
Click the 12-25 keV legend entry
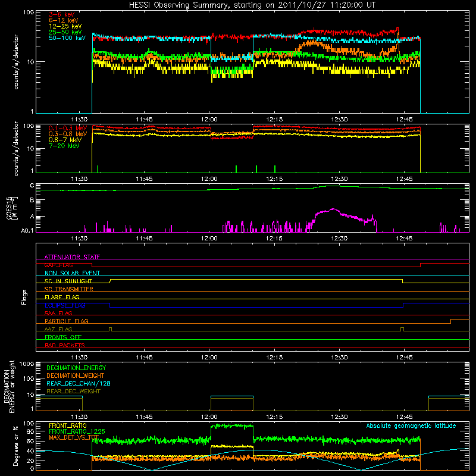(x=65, y=26)
